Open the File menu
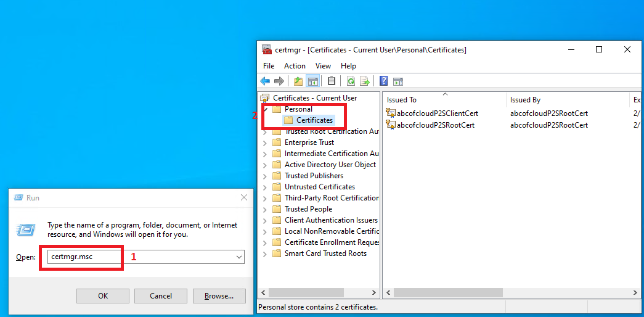Screen dimensions: 644x317 (x=269, y=66)
